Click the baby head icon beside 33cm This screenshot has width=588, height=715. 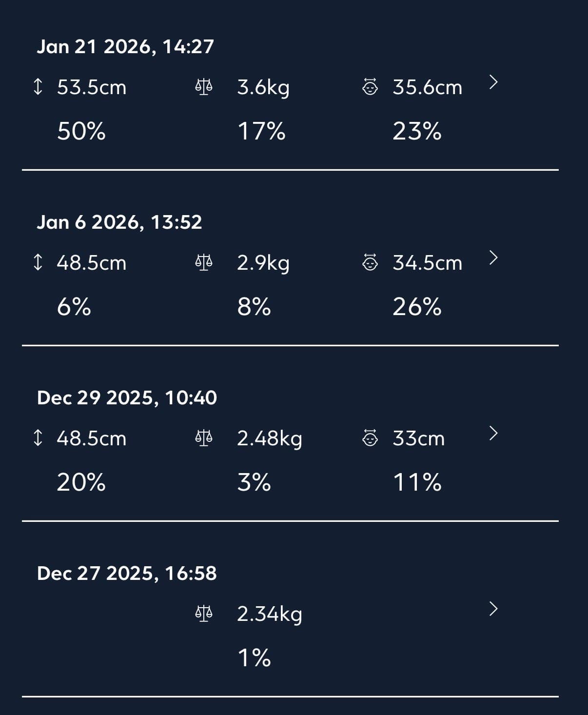(x=370, y=438)
